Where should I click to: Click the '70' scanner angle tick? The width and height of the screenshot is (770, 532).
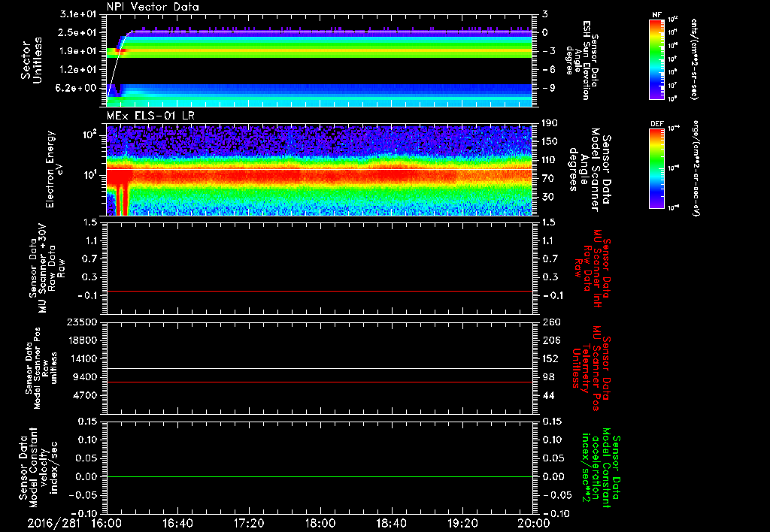point(548,178)
